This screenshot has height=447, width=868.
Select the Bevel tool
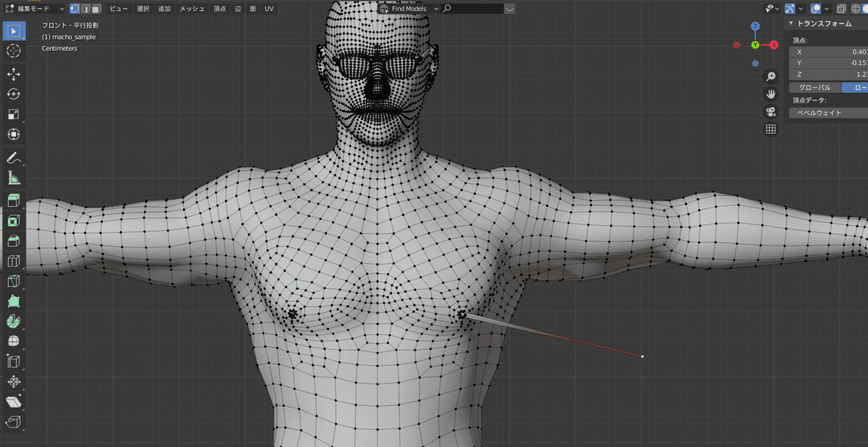coord(14,241)
